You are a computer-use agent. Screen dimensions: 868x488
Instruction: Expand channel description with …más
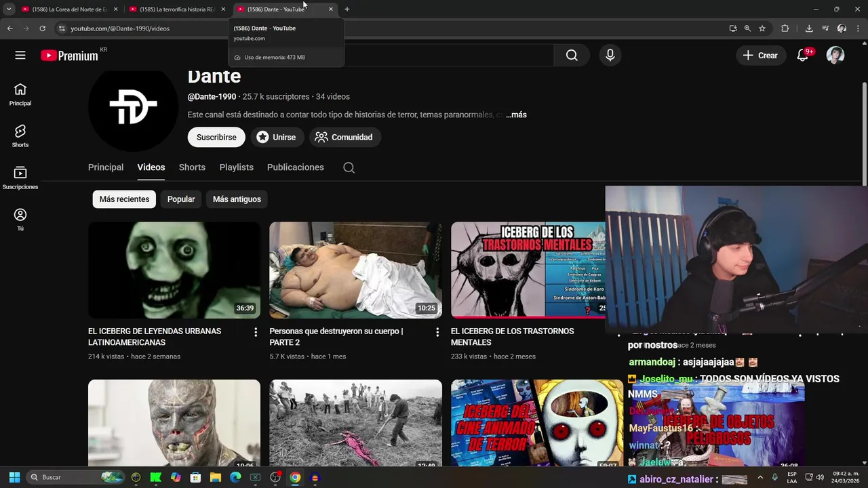(x=516, y=115)
